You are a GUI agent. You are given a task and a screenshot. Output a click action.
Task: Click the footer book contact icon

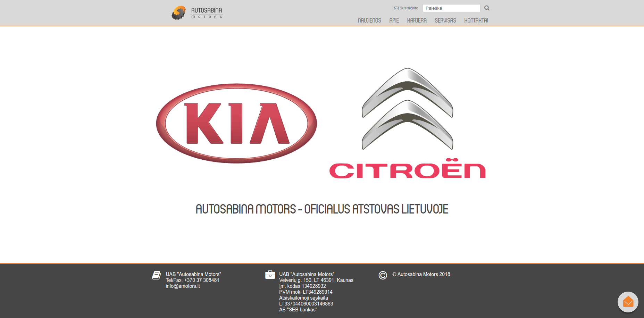pos(156,275)
